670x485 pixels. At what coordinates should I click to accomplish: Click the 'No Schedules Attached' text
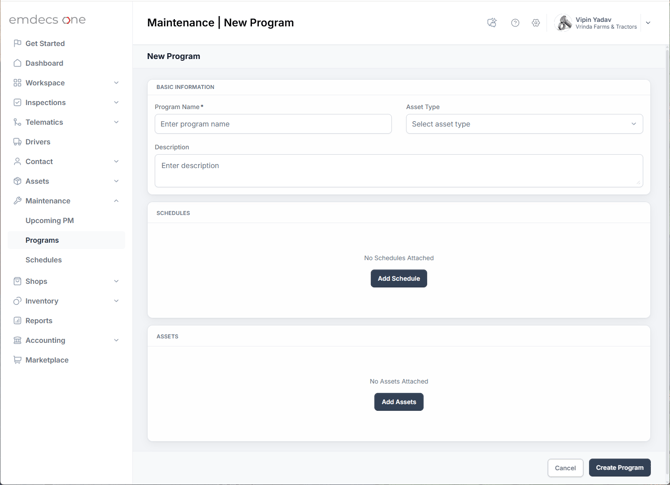pos(399,258)
